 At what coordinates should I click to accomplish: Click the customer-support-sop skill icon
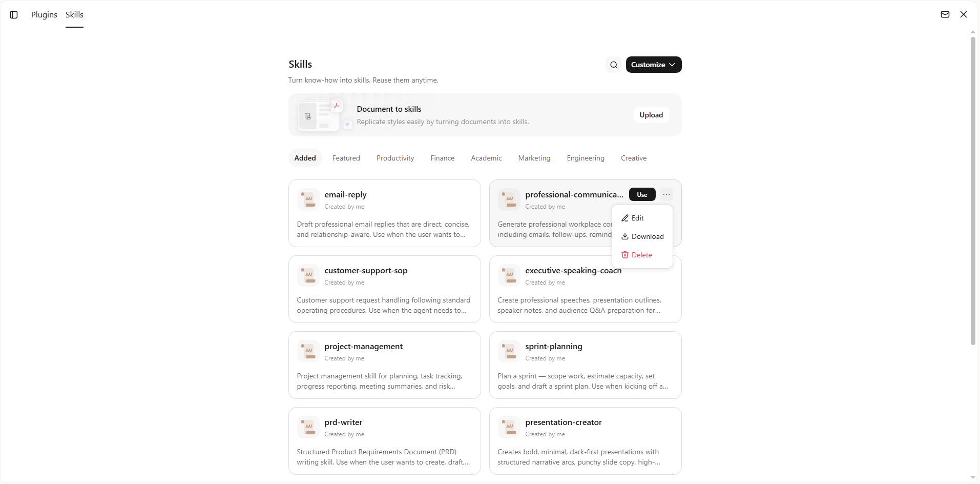pyautogui.click(x=308, y=275)
